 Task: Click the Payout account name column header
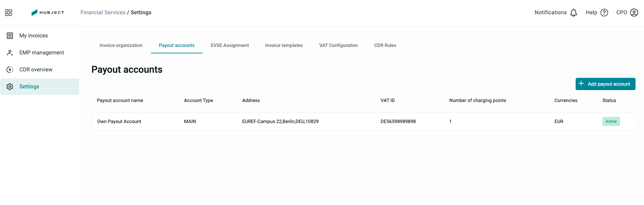click(120, 100)
